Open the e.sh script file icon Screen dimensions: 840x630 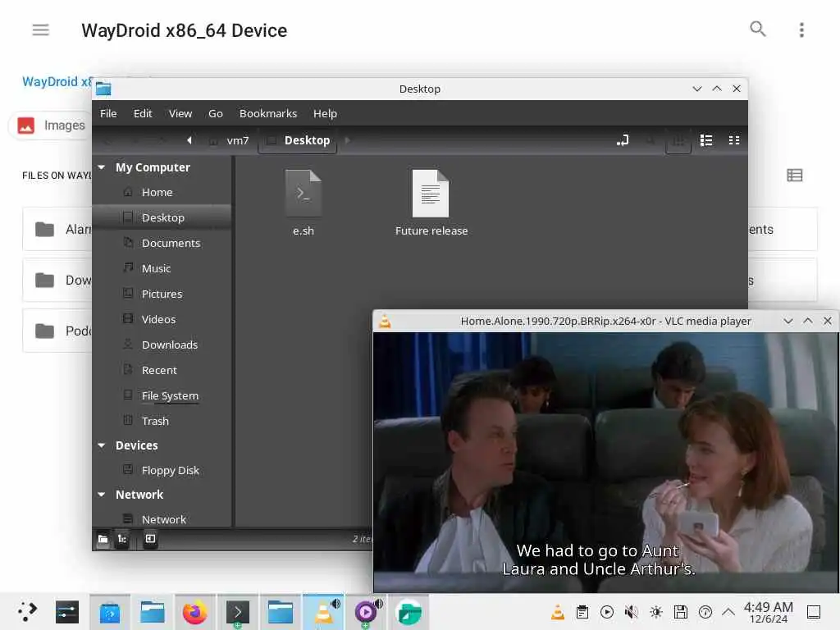304,193
